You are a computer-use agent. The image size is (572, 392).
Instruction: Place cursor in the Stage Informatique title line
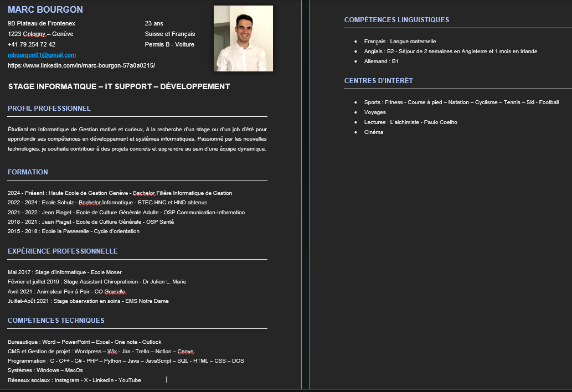click(119, 87)
